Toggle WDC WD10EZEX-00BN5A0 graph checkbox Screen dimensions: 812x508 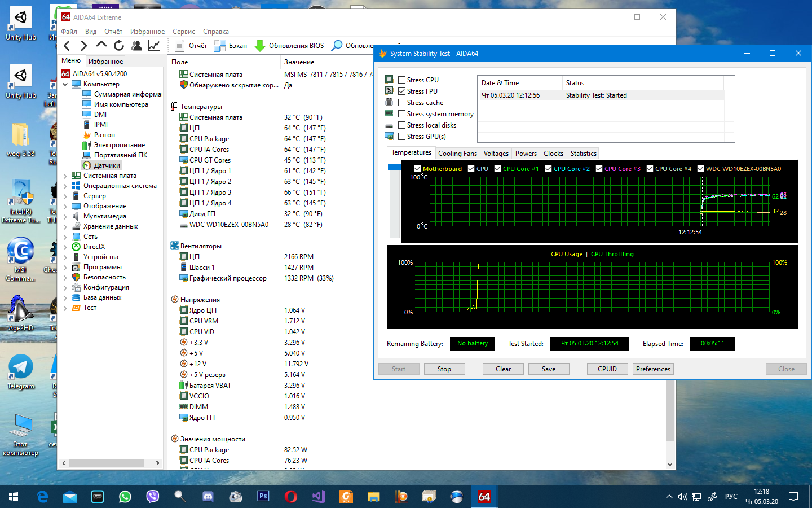[x=701, y=169]
